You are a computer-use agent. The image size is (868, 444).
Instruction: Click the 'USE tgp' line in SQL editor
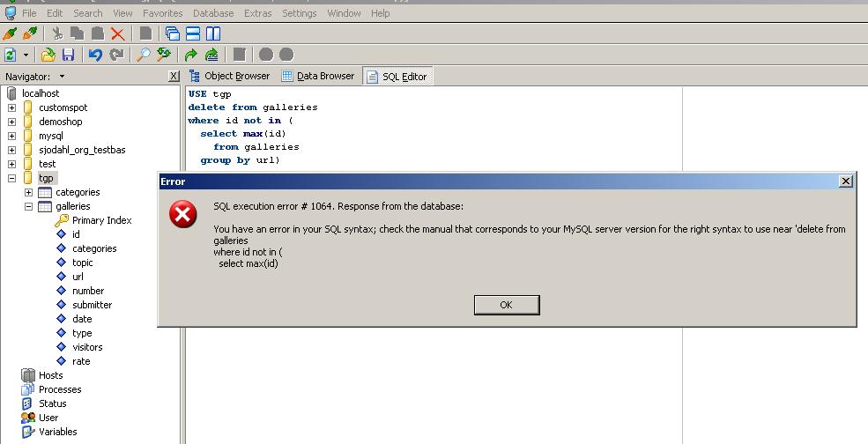pyautogui.click(x=209, y=93)
